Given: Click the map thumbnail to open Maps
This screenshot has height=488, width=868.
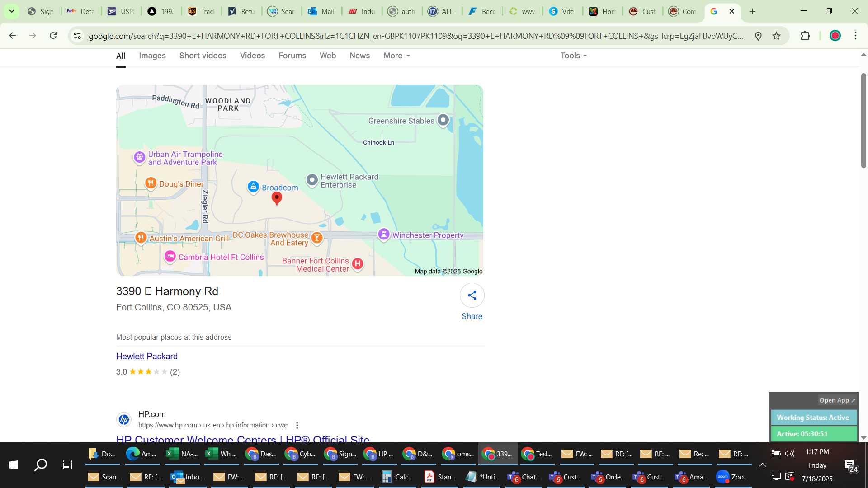Looking at the screenshot, I should (x=300, y=180).
